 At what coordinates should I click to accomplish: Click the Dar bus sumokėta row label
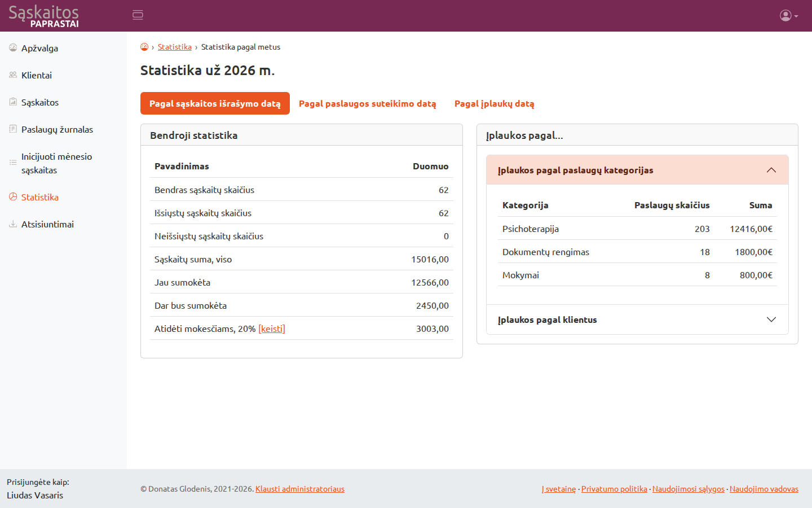click(x=191, y=305)
